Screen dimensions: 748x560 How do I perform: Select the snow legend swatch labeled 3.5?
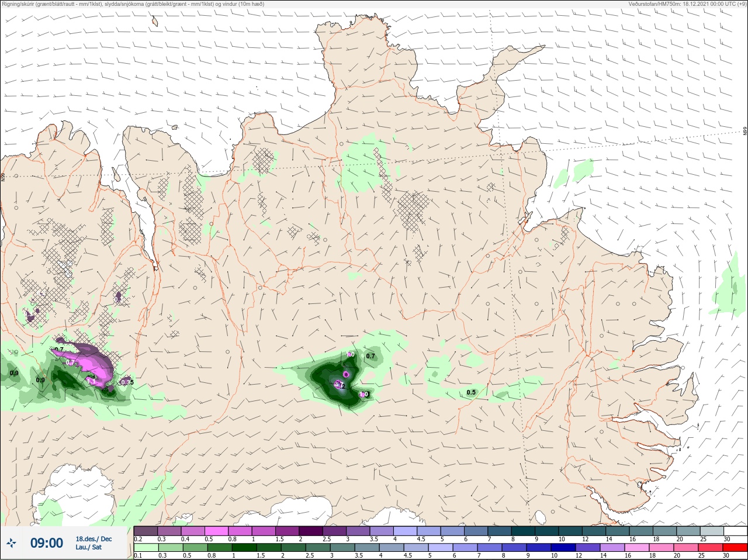(382, 531)
